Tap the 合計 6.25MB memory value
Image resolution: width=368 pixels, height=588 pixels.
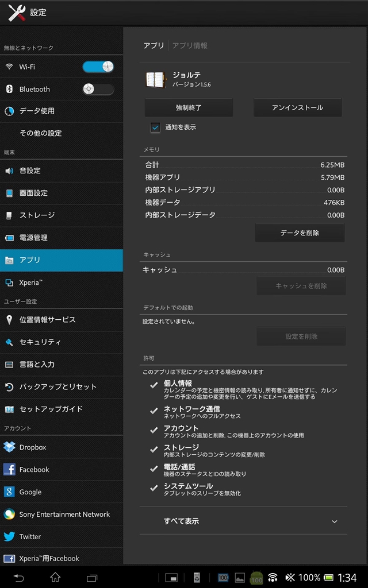(332, 165)
